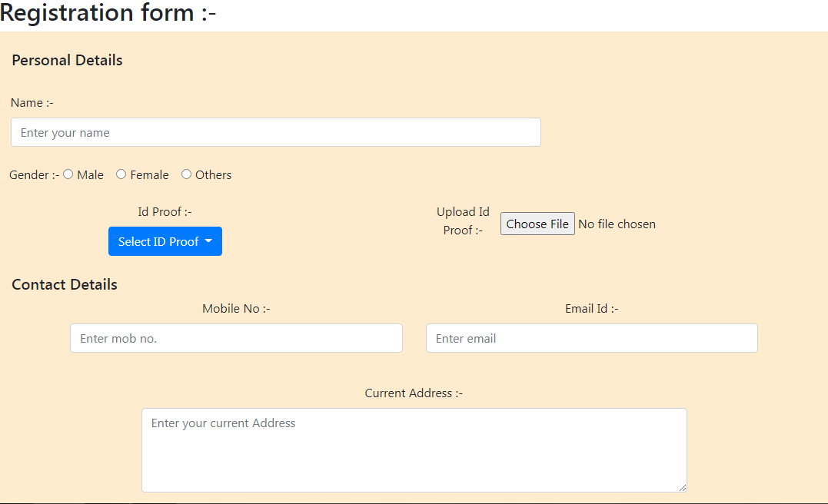Click the Registration form heading
This screenshot has height=504, width=828.
click(x=108, y=13)
